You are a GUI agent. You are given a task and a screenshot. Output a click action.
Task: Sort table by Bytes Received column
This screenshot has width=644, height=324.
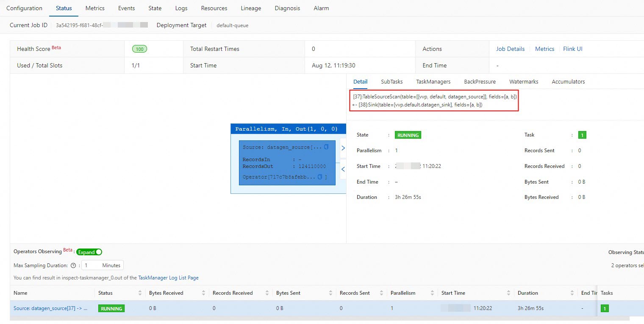pos(203,293)
